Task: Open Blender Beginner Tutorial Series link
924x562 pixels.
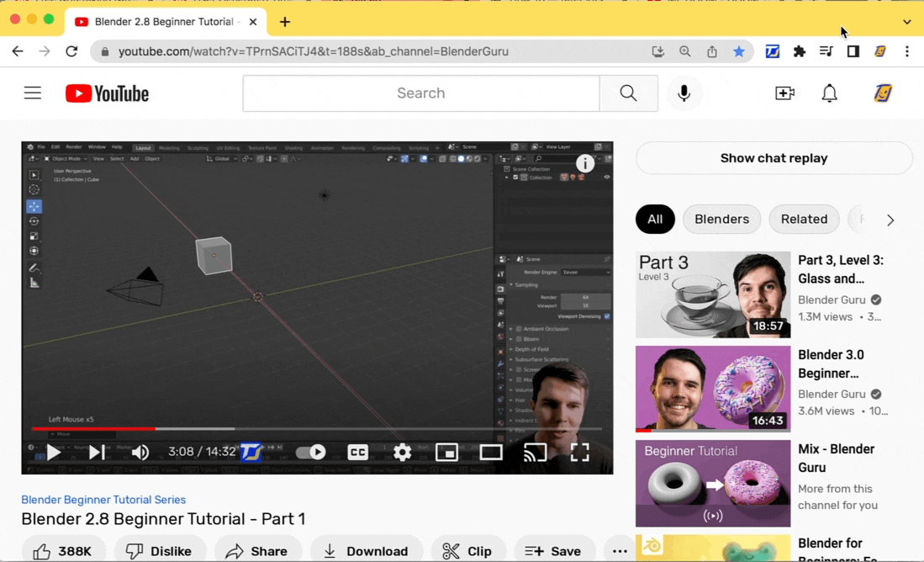Action: pos(103,500)
